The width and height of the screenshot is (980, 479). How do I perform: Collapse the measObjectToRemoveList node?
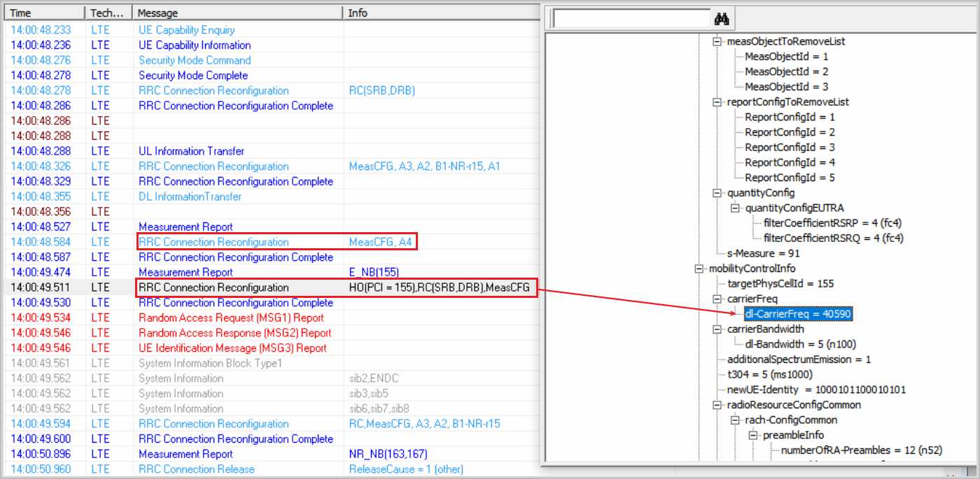coord(717,42)
